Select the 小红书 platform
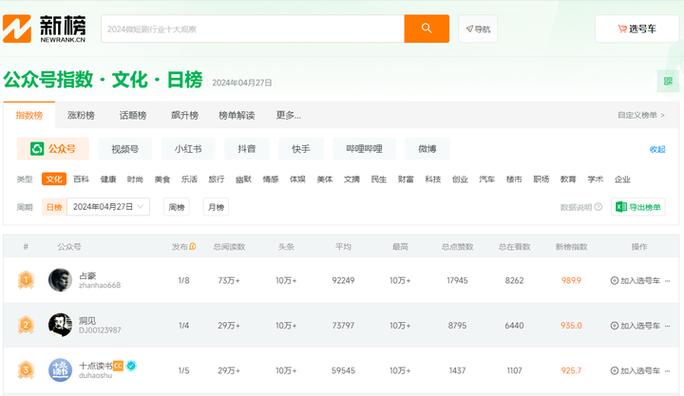The width and height of the screenshot is (684, 396). point(188,149)
